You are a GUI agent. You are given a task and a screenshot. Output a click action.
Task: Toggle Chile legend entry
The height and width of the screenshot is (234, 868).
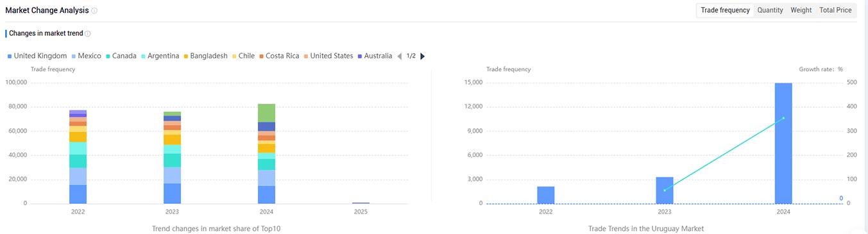(x=243, y=56)
